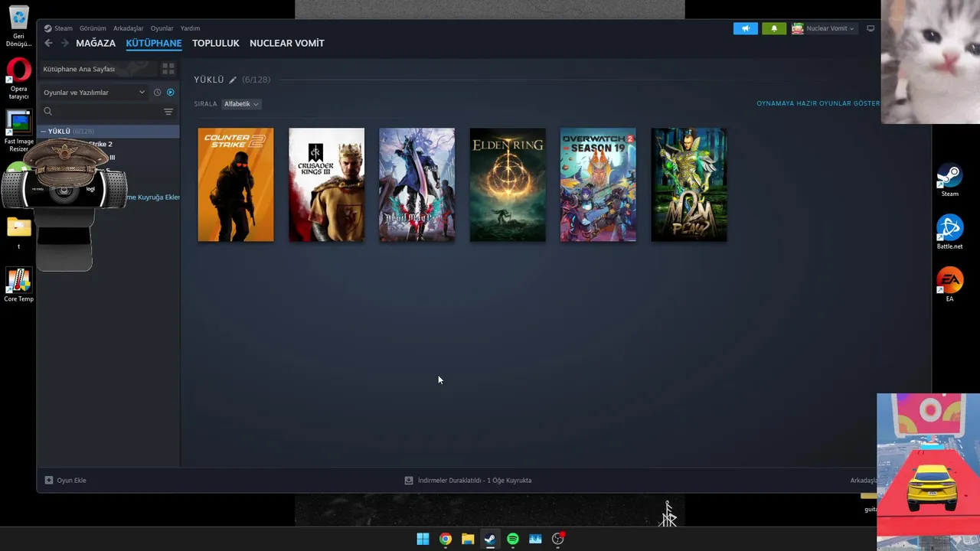This screenshot has height=551, width=980.
Task: Select the Overwatch 2 Season 19 cover
Action: 598,184
